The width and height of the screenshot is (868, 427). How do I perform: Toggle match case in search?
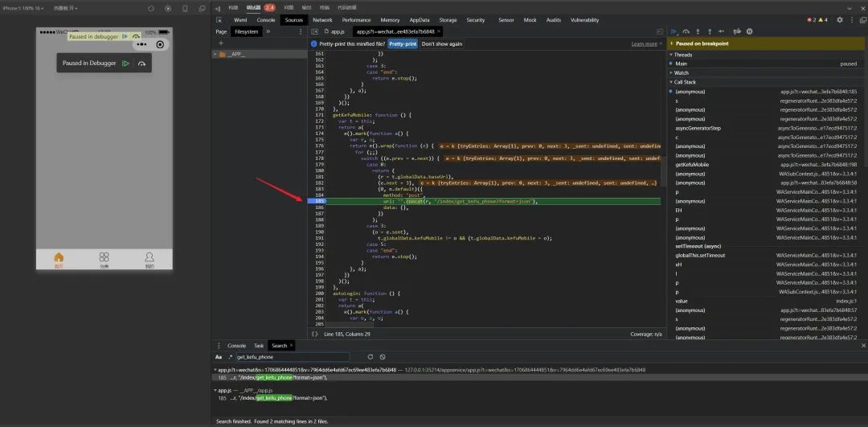(x=219, y=357)
